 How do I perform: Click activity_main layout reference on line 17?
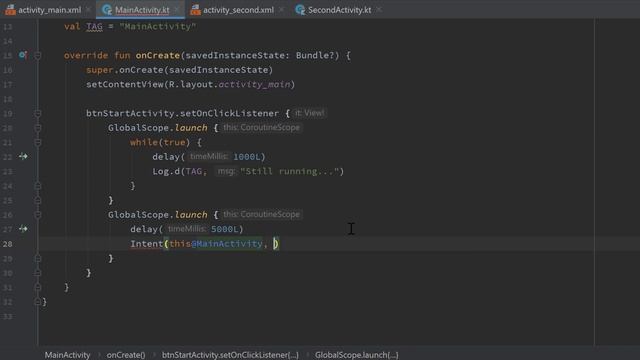pyautogui.click(x=255, y=84)
